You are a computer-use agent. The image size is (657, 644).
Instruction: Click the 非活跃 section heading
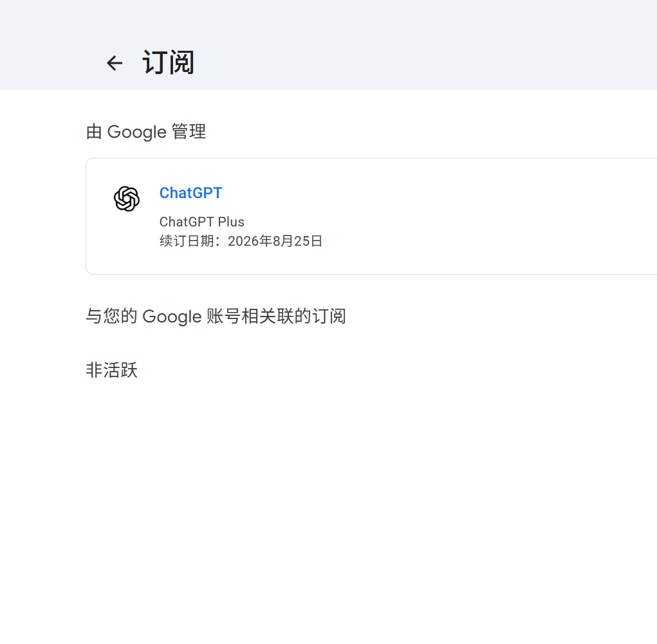tap(112, 370)
